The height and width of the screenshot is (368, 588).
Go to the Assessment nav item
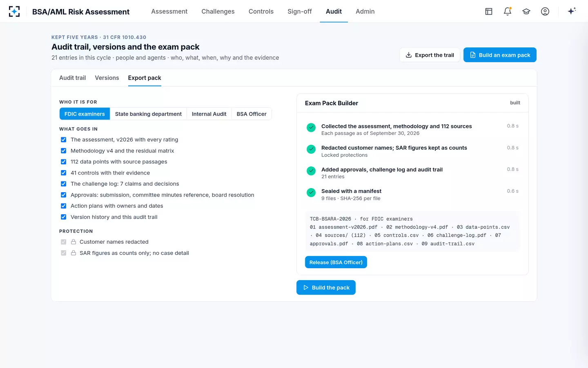(169, 11)
